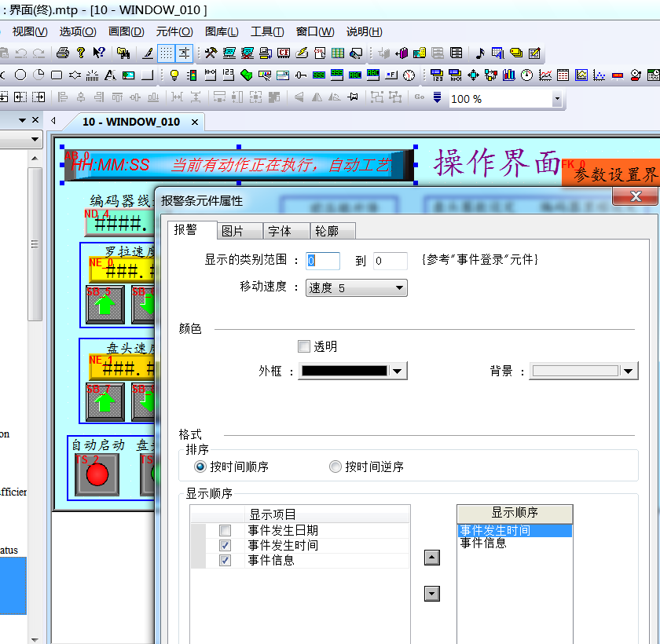Select the clock element icon
The height and width of the screenshot is (644, 660).
(409, 75)
